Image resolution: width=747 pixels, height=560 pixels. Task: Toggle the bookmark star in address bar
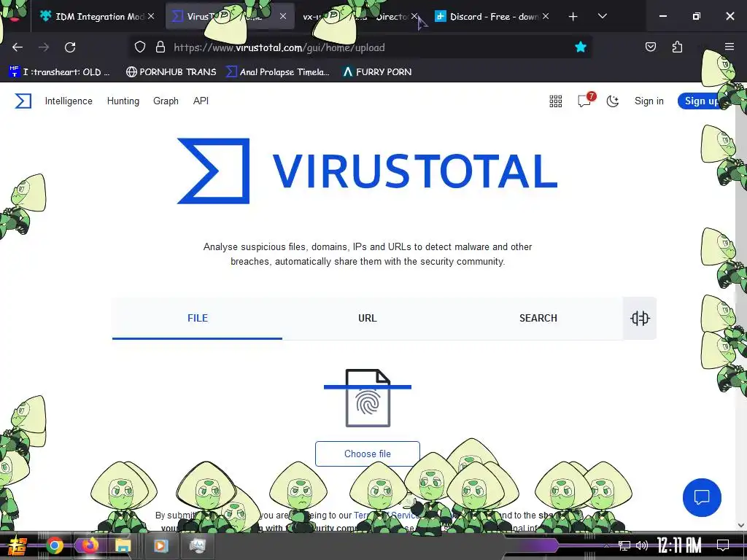click(x=580, y=47)
